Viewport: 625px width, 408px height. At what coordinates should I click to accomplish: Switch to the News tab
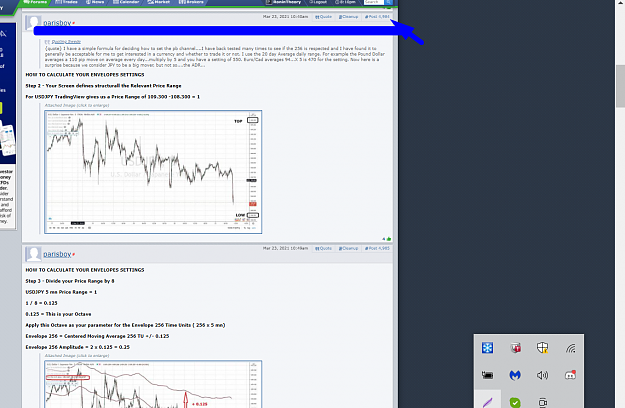click(95, 2)
